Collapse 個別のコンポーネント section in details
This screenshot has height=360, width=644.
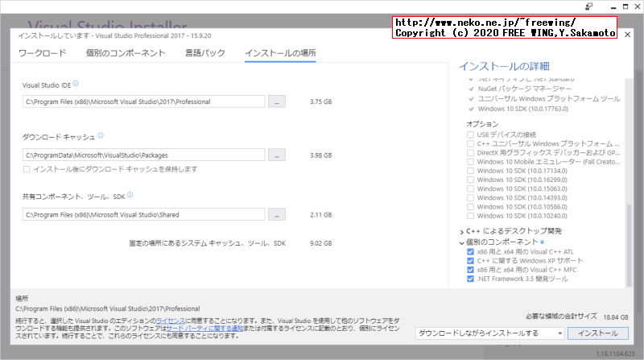[461, 243]
